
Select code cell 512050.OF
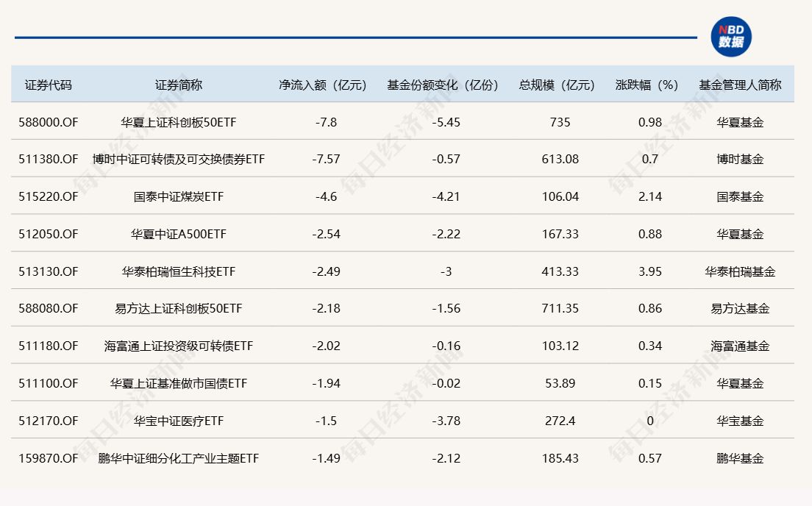pos(48,234)
